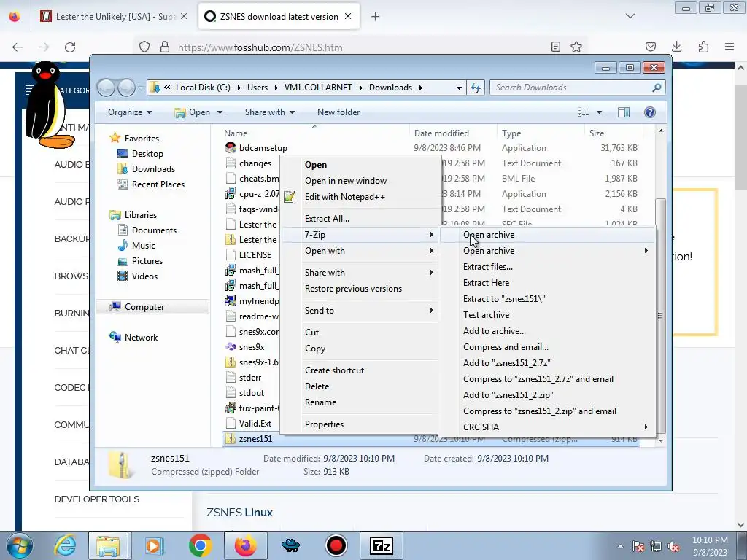The image size is (747, 560).
Task: Select the bdcamsetup file icon
Action: point(231,147)
